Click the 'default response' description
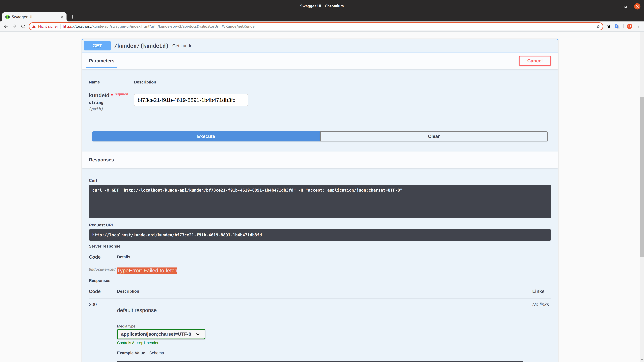Viewport: 644px width, 362px height. (137, 310)
